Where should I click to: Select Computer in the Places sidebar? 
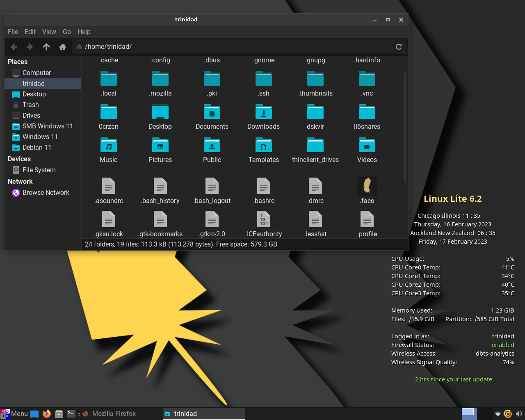pyautogui.click(x=43, y=73)
